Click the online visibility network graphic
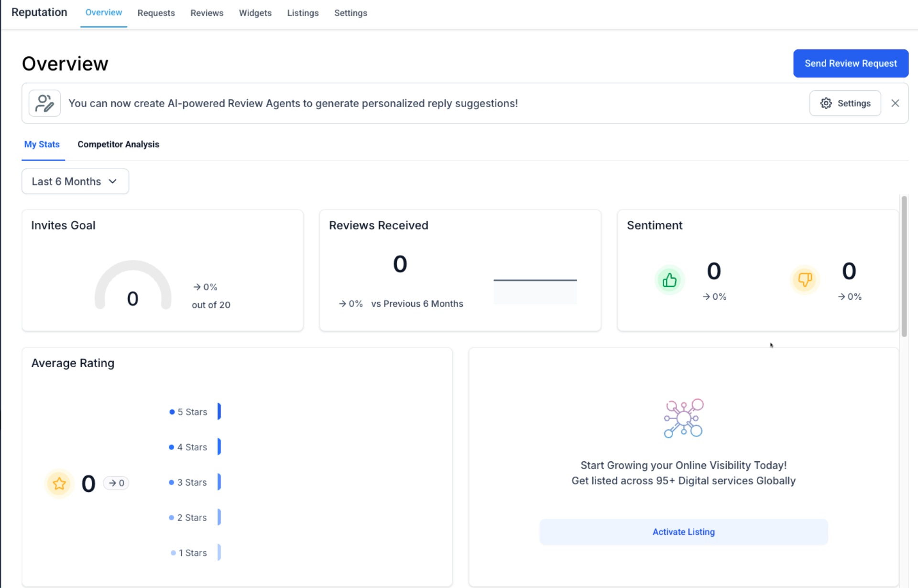 point(683,418)
